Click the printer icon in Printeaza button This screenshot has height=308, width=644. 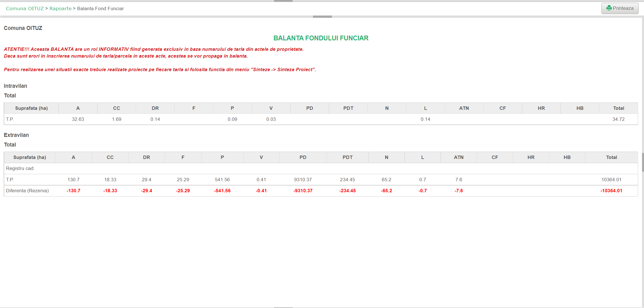[x=609, y=8]
